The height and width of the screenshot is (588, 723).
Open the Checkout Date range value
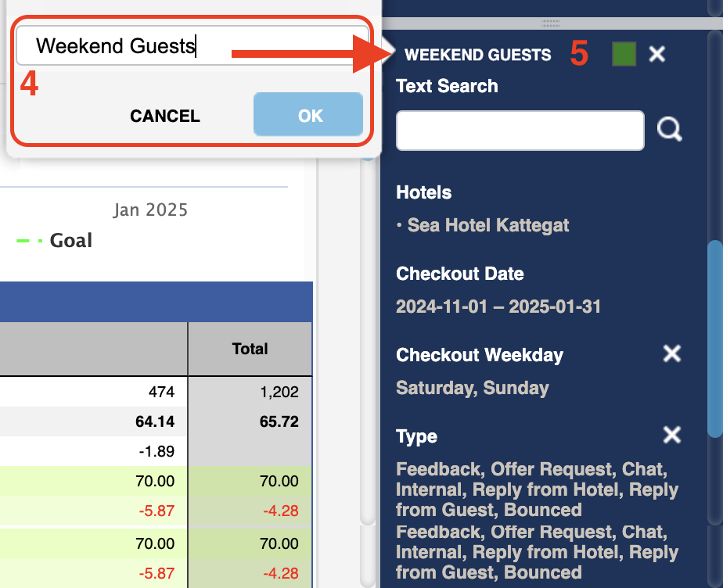pos(498,307)
